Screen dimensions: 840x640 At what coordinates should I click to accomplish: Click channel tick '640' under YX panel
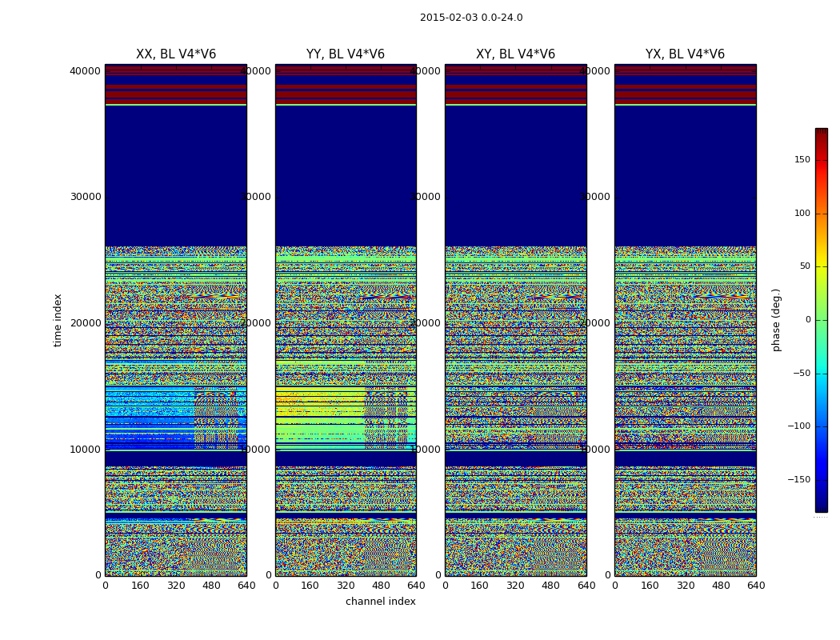coord(755,586)
